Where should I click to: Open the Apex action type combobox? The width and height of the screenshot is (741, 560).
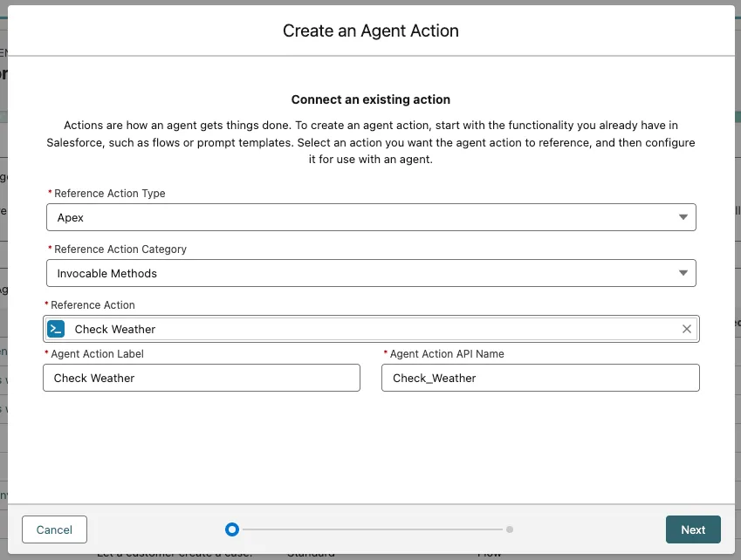point(370,217)
